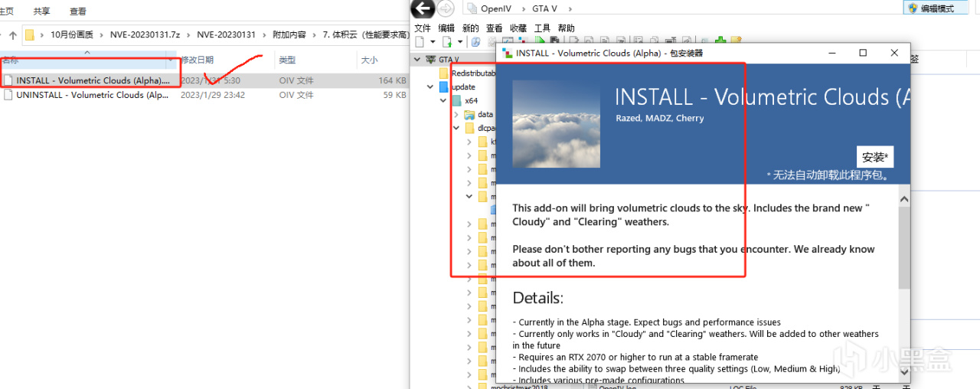Click the 安装 button in package installer

(875, 157)
